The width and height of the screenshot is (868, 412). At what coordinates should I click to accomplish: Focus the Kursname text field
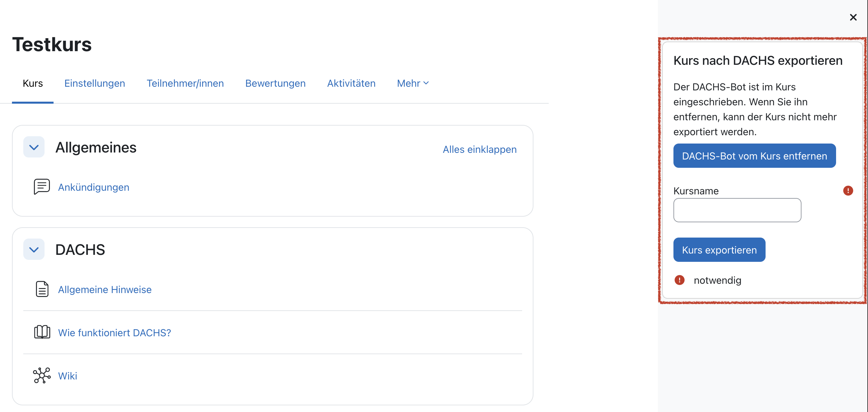click(x=737, y=210)
